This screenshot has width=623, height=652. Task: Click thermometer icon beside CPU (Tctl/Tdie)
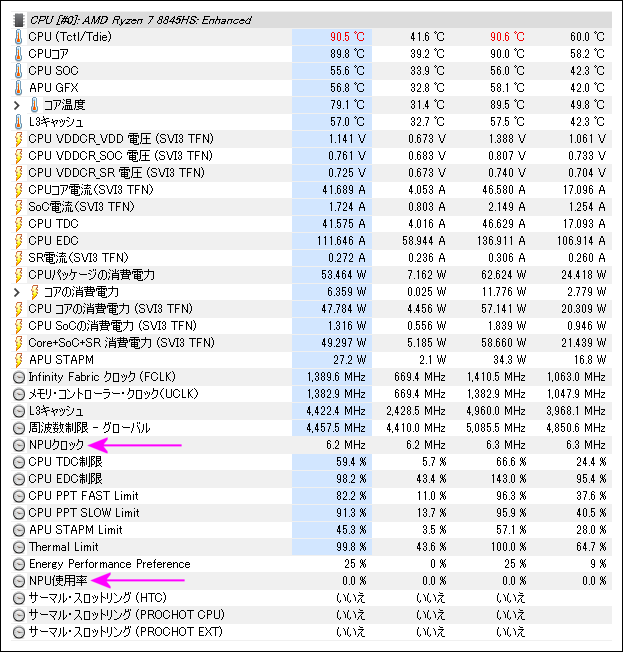(x=18, y=37)
